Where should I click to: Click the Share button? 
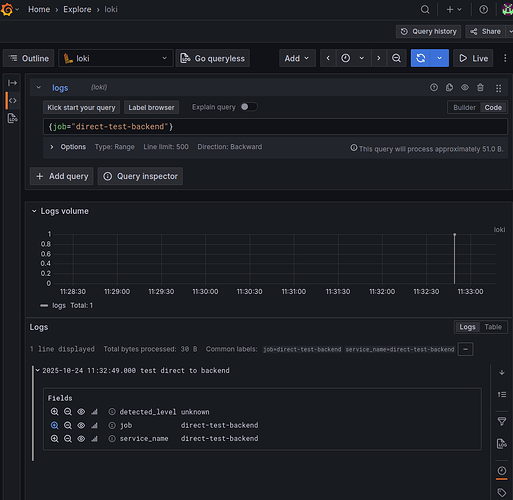pos(485,31)
